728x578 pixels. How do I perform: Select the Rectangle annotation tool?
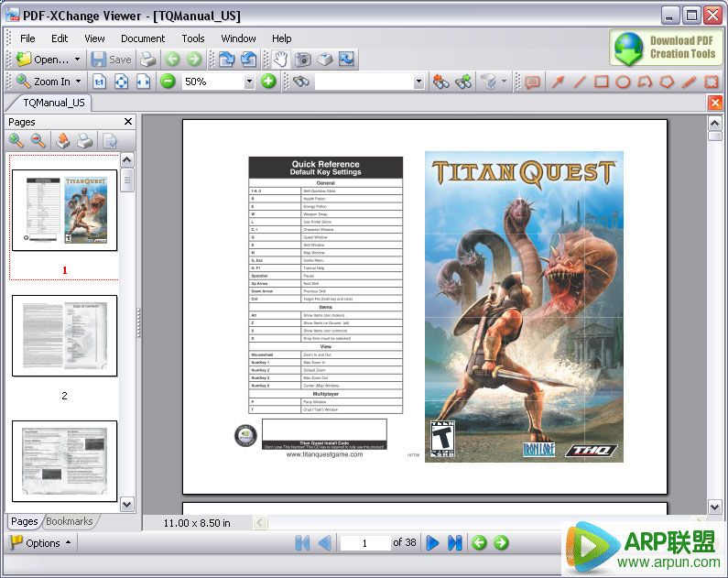tap(602, 82)
